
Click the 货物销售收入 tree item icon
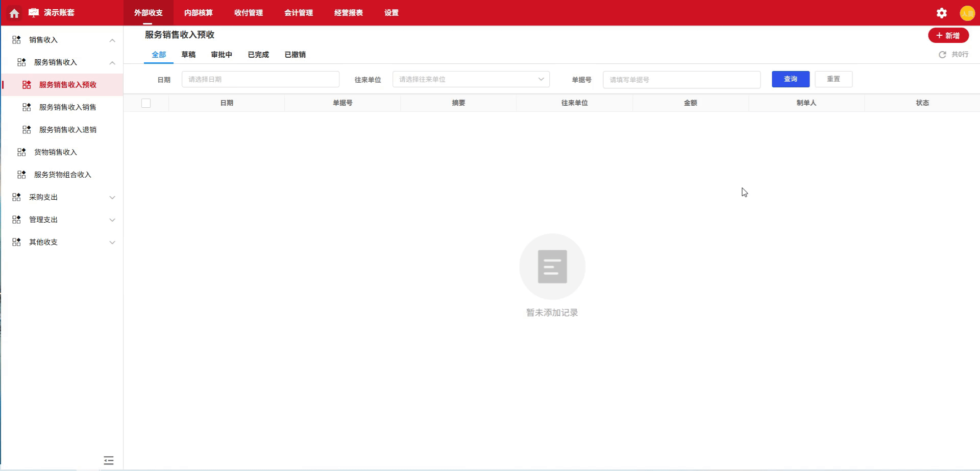[x=21, y=151]
